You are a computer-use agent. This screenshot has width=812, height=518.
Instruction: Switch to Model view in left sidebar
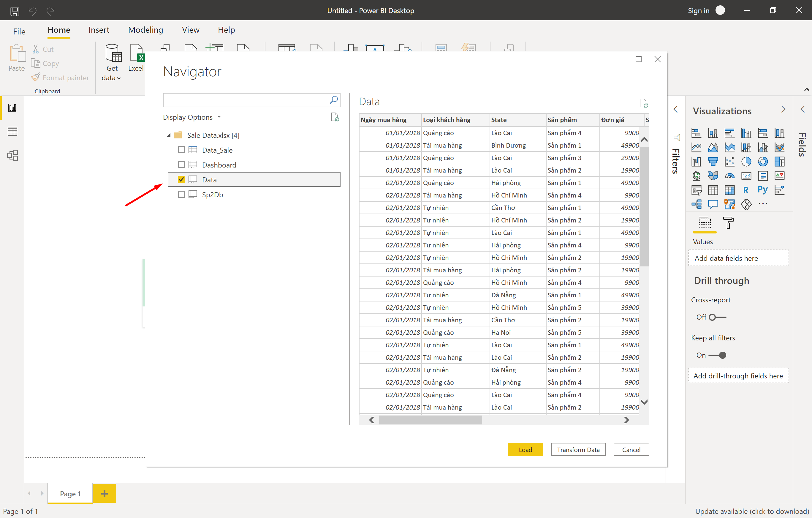(12, 155)
